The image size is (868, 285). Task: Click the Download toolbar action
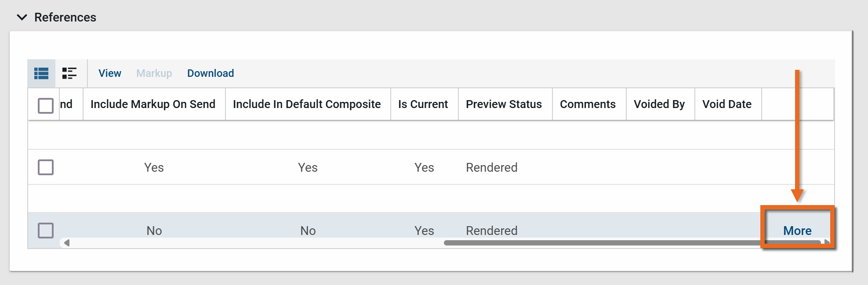211,73
